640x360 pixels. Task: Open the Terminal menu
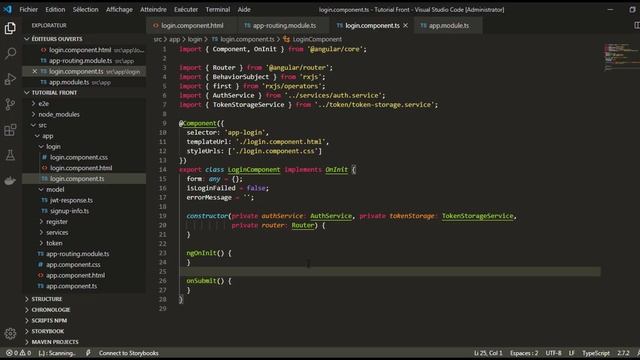[x=218, y=9]
